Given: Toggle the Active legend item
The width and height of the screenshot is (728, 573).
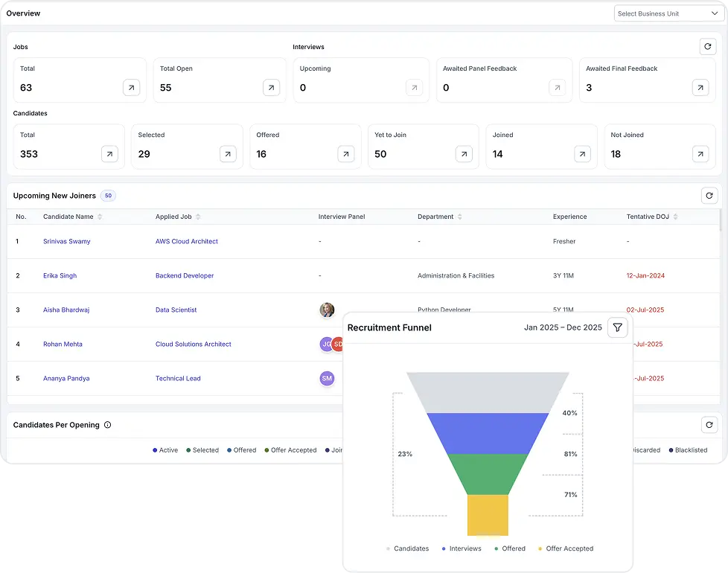Looking at the screenshot, I should coord(165,450).
